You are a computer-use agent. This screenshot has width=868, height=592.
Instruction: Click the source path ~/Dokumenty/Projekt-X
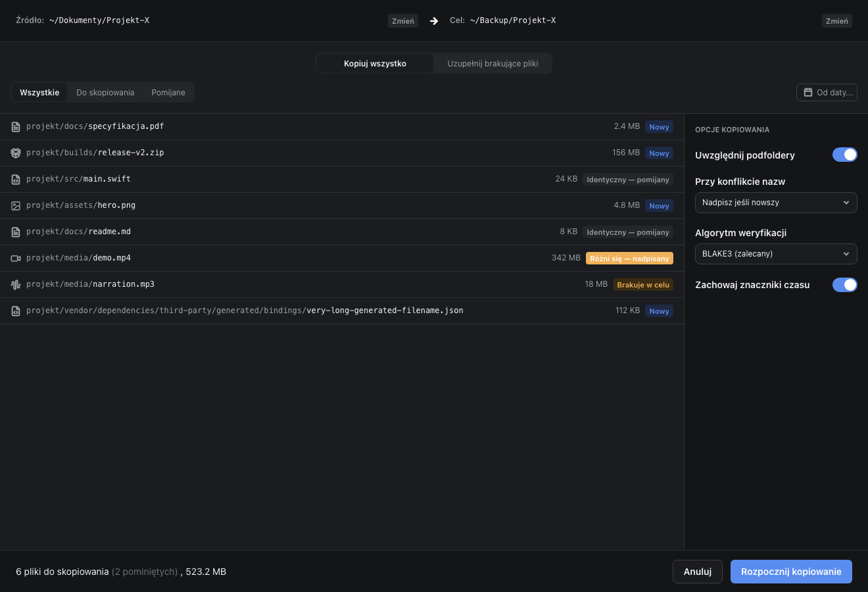tap(99, 20)
